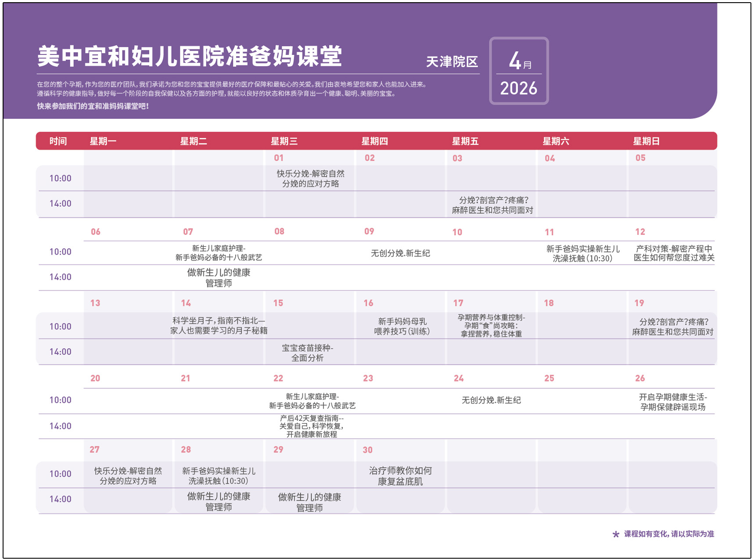Open the 科学坐月子 class on the 14th
This screenshot has width=754, height=560.
click(219, 326)
